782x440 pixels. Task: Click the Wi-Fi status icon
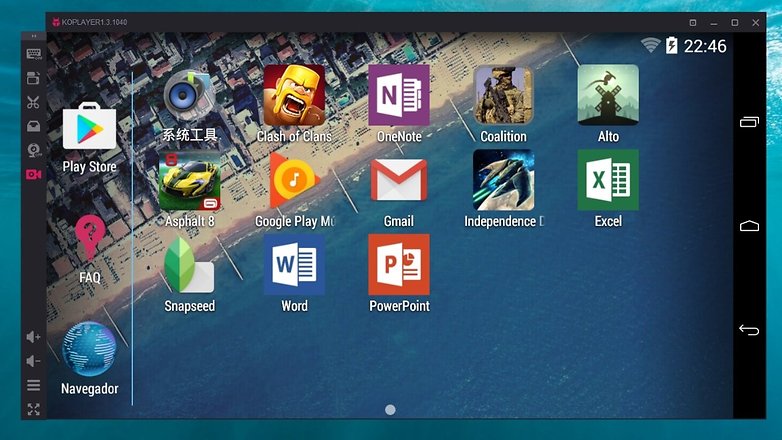[x=650, y=45]
